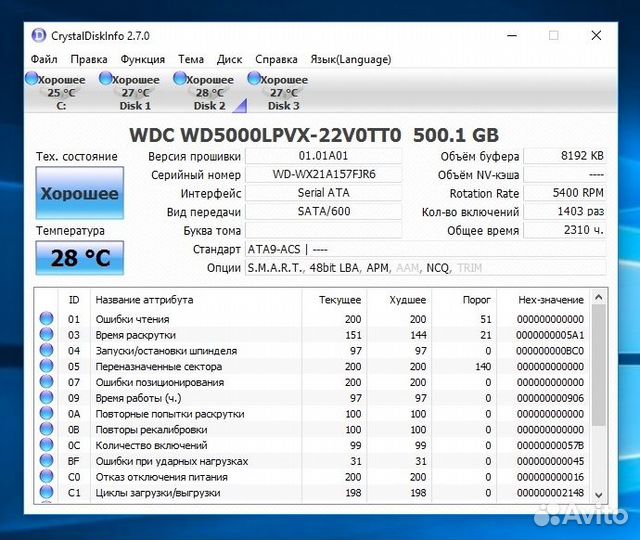Click the blue status orb for C: drive
The width and height of the screenshot is (640, 540).
31,78
